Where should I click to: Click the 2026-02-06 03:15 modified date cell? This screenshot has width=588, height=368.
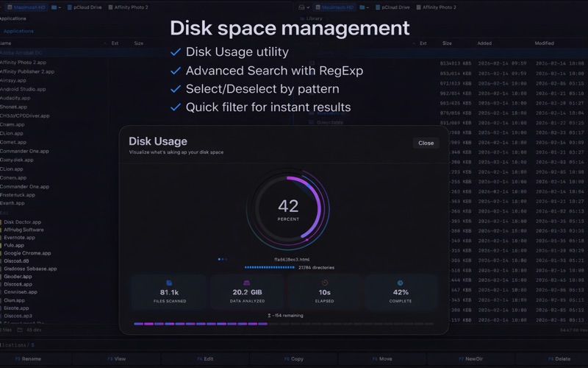(559, 83)
